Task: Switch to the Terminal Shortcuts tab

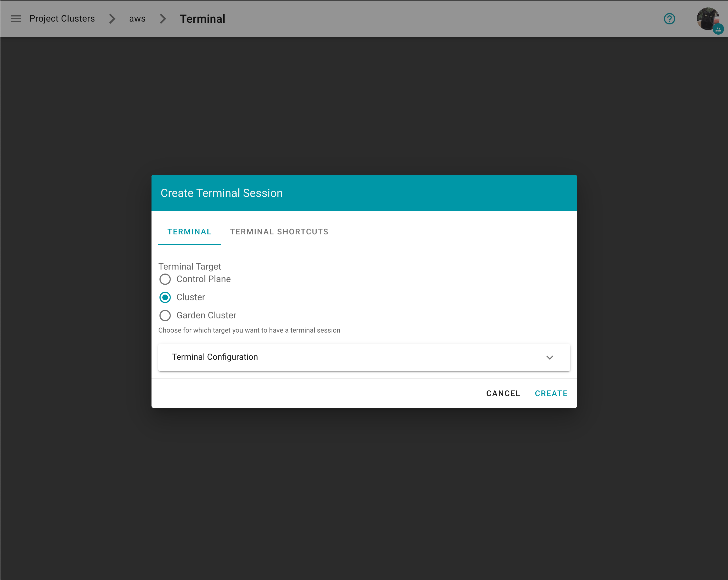Action: pos(279,232)
